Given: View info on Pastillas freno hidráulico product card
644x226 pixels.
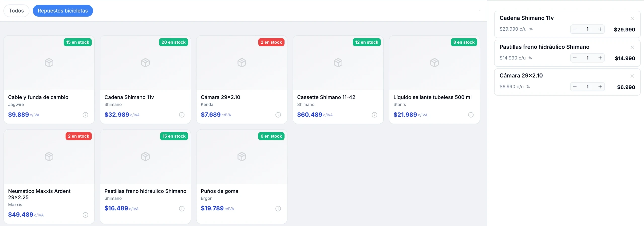Looking at the screenshot, I should [x=182, y=209].
